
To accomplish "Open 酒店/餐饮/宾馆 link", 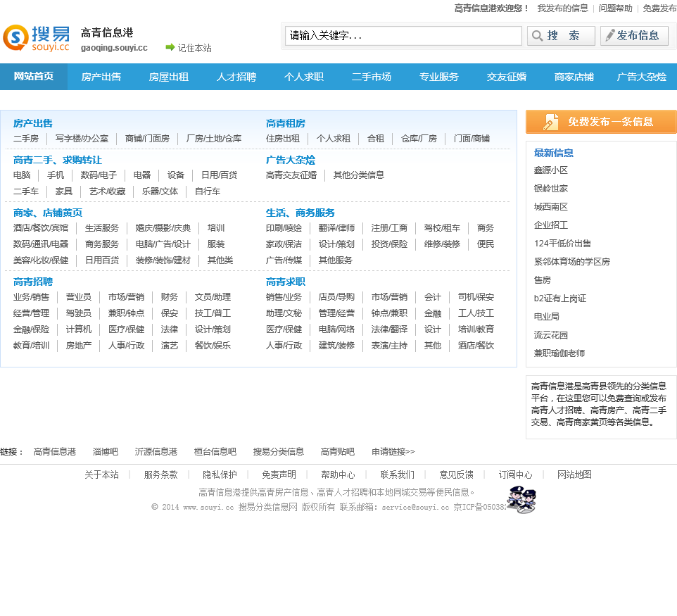I will [41, 228].
